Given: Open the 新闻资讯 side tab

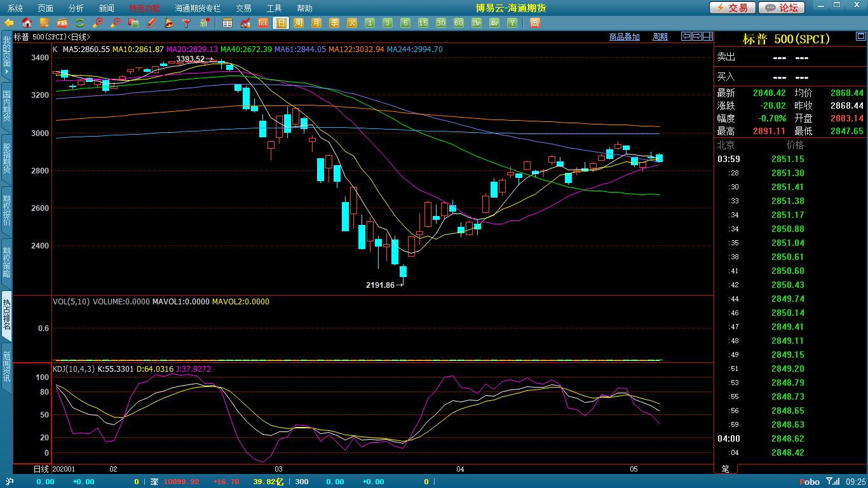Looking at the screenshot, I should (6, 367).
